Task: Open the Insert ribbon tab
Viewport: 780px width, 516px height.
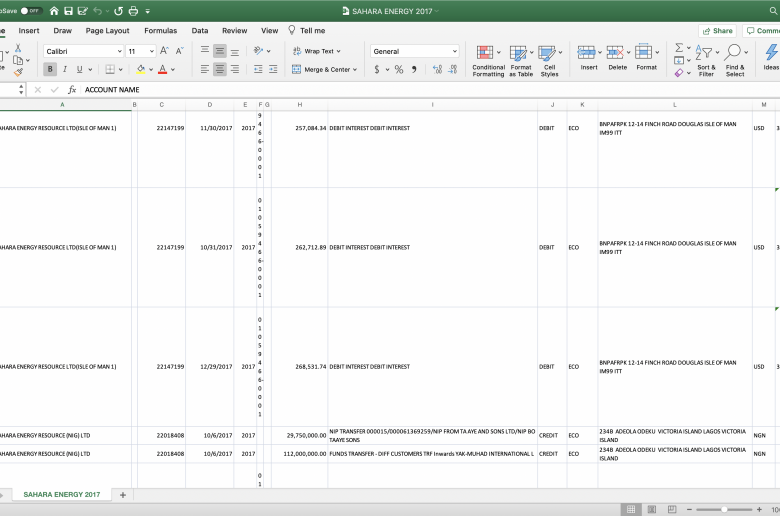Action: (29, 30)
